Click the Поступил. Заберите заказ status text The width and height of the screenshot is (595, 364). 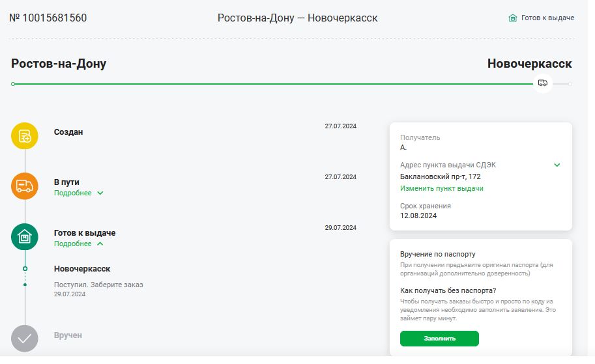98,285
